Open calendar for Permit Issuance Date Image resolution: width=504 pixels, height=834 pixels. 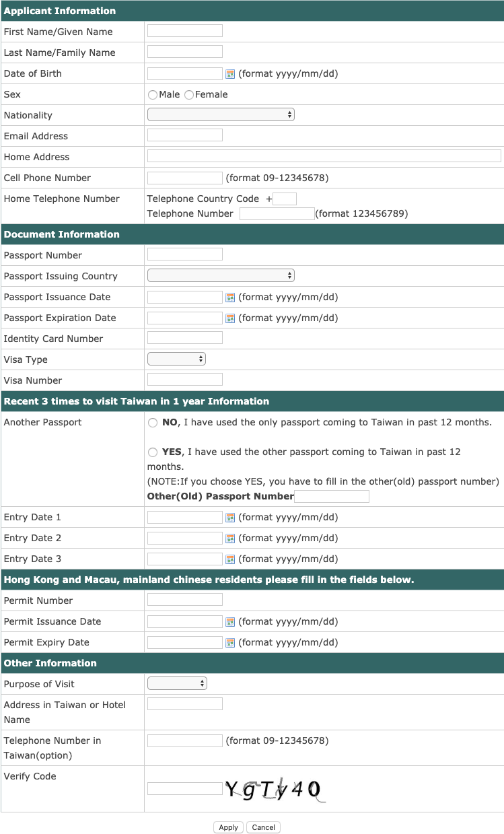point(230,622)
